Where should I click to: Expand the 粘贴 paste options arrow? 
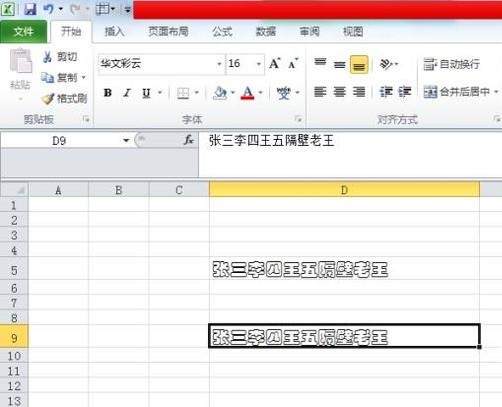pyautogui.click(x=20, y=99)
